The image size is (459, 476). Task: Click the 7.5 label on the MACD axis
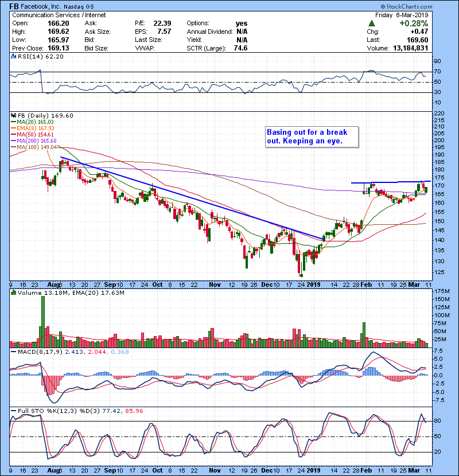pos(439,350)
